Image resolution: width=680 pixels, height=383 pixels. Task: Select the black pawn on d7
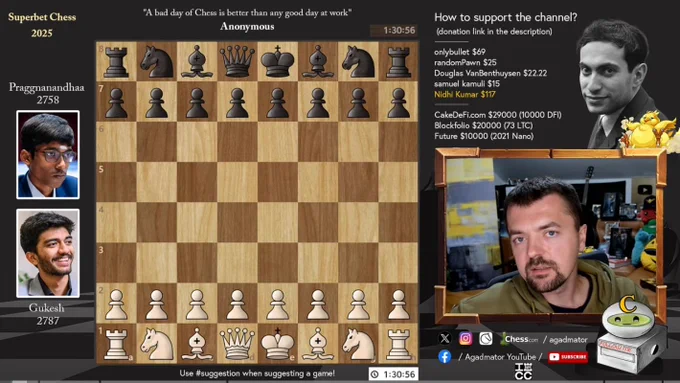pos(237,103)
